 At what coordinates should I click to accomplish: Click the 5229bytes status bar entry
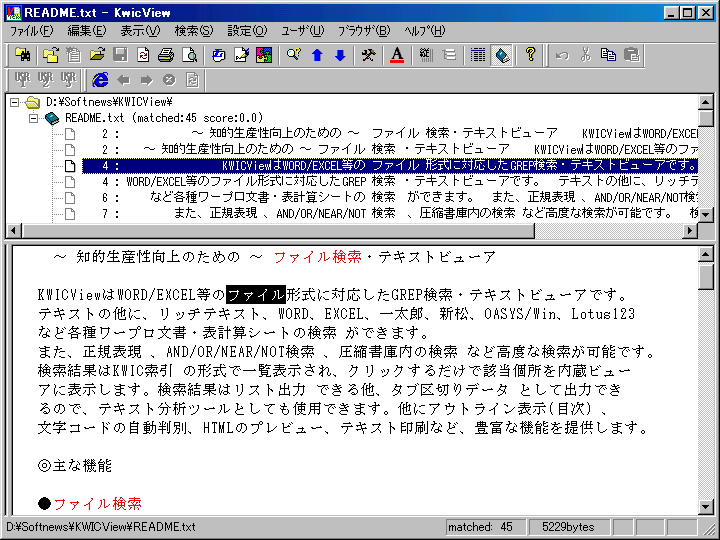coord(568,527)
